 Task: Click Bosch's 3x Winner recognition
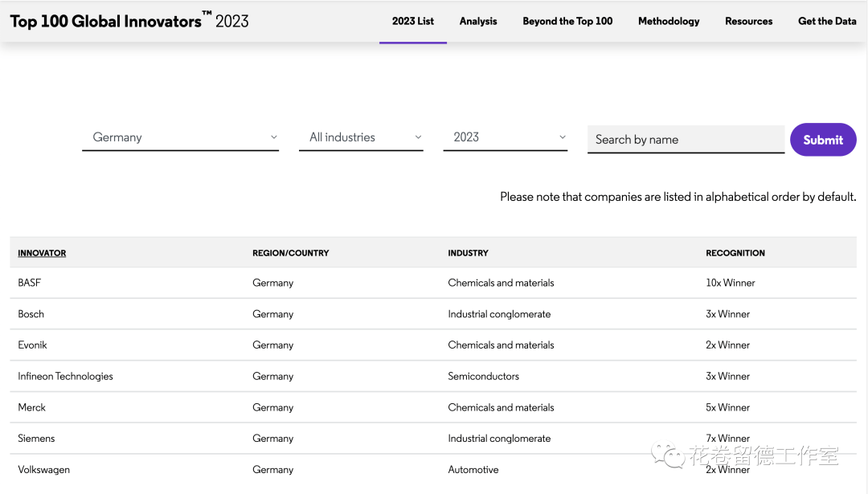point(727,313)
